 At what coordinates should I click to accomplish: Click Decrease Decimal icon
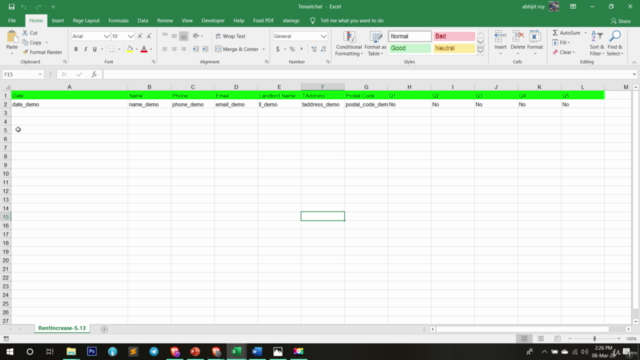click(x=323, y=49)
